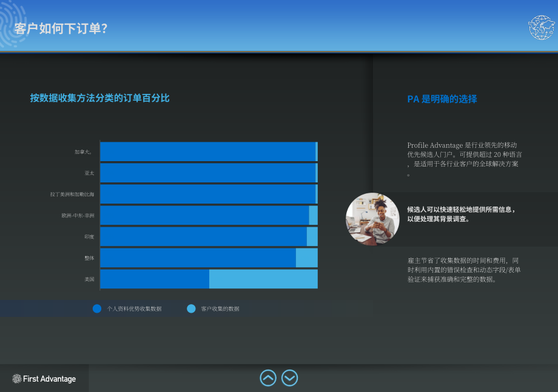Click the up arrow navigation button
The height and width of the screenshot is (392, 558).
tap(268, 378)
